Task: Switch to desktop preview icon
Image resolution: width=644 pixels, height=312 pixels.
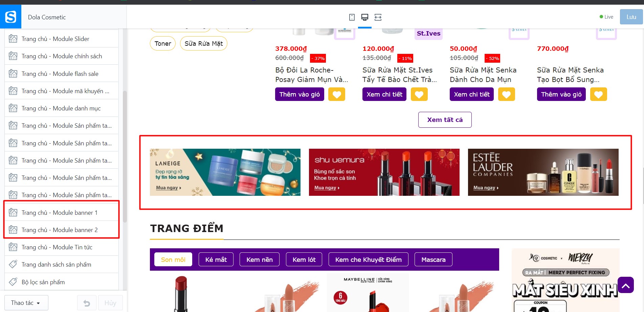Action: pyautogui.click(x=365, y=17)
